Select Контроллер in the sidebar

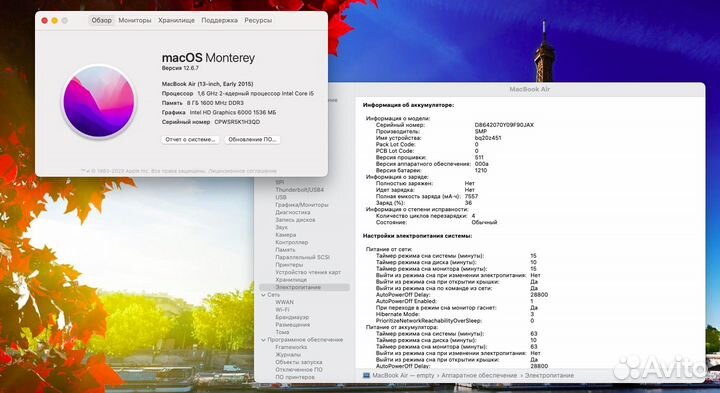pos(292,242)
